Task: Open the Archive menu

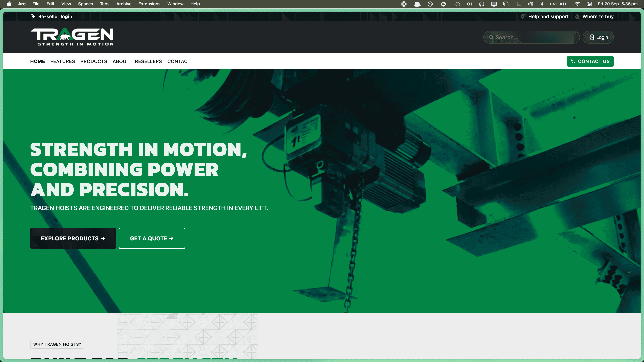Action: pos(124,4)
